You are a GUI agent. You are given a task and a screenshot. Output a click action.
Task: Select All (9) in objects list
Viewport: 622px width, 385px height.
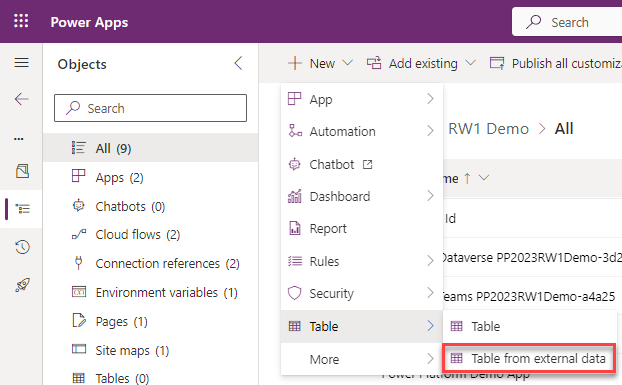click(x=151, y=148)
